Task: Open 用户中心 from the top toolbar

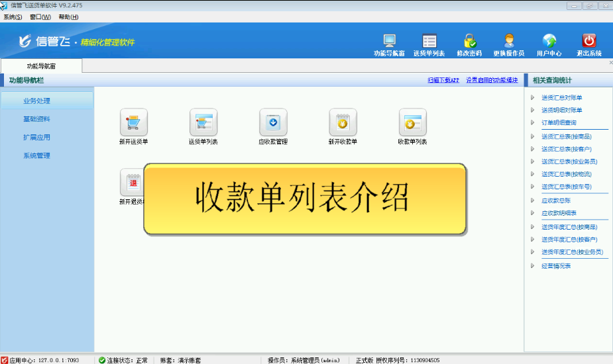Action: [549, 41]
